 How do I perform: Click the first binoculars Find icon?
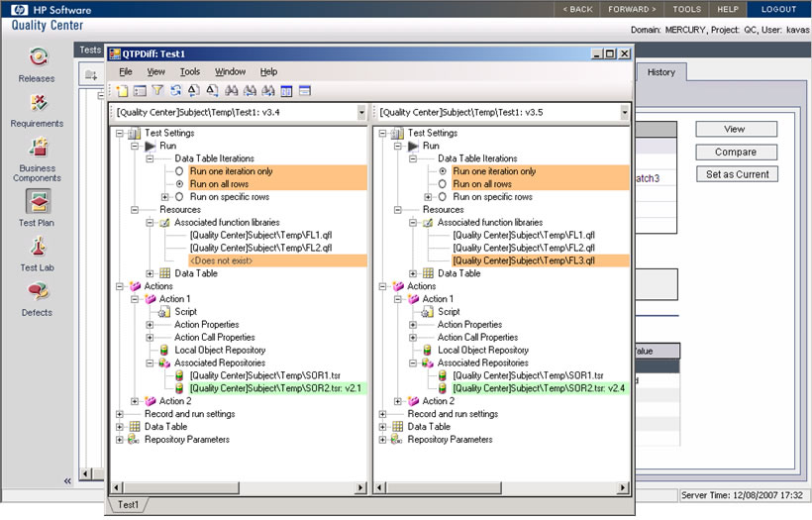pos(232,91)
